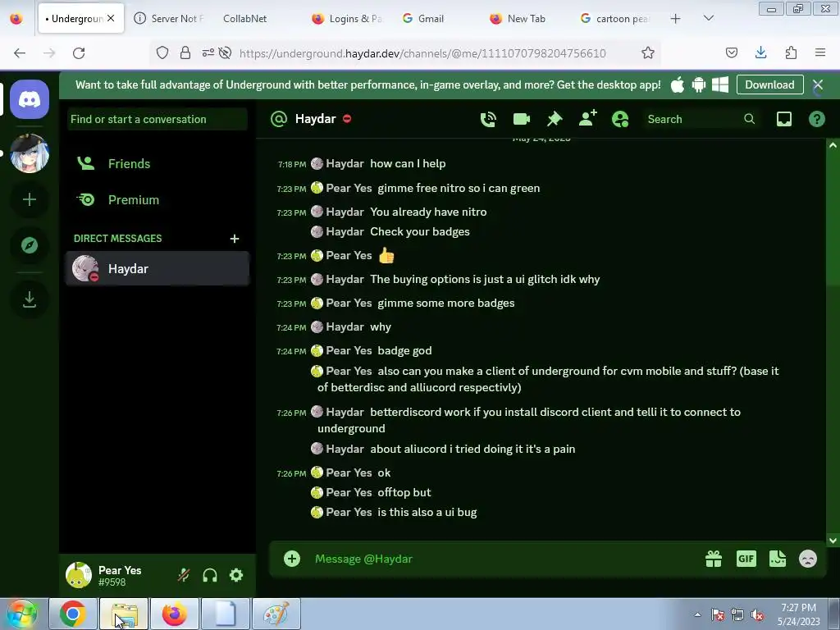Switch to the Gmail tab
The width and height of the screenshot is (840, 630).
coord(438,18)
